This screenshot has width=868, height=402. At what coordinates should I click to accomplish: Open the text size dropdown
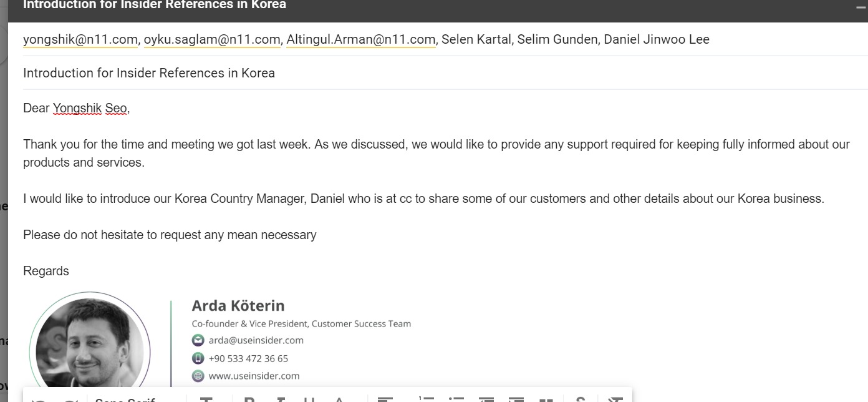click(206, 400)
